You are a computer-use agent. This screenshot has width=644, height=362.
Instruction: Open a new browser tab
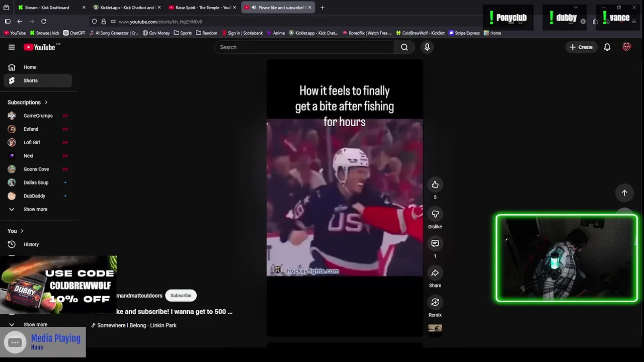click(322, 8)
